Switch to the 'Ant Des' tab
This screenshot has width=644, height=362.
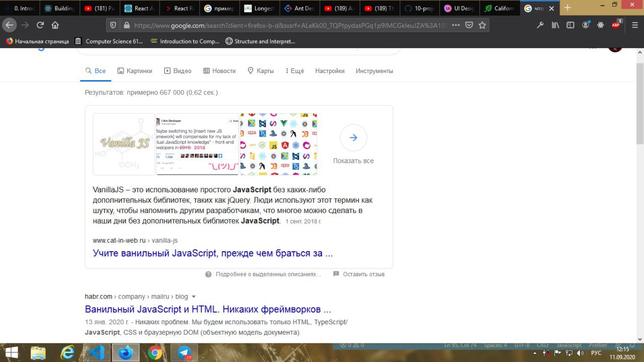click(x=299, y=8)
